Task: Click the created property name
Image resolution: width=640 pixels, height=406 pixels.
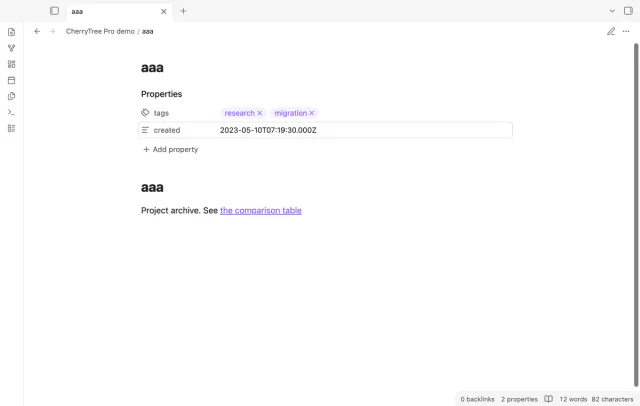Action: [x=167, y=130]
